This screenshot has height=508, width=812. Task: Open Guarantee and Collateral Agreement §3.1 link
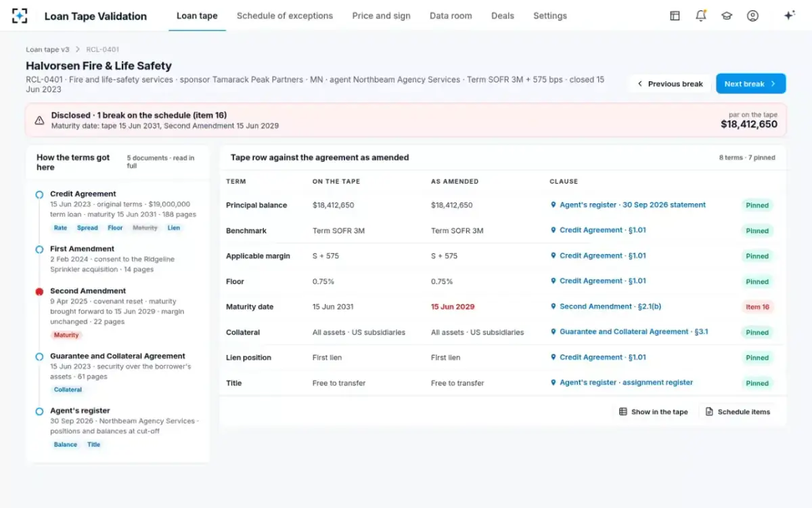click(x=634, y=332)
